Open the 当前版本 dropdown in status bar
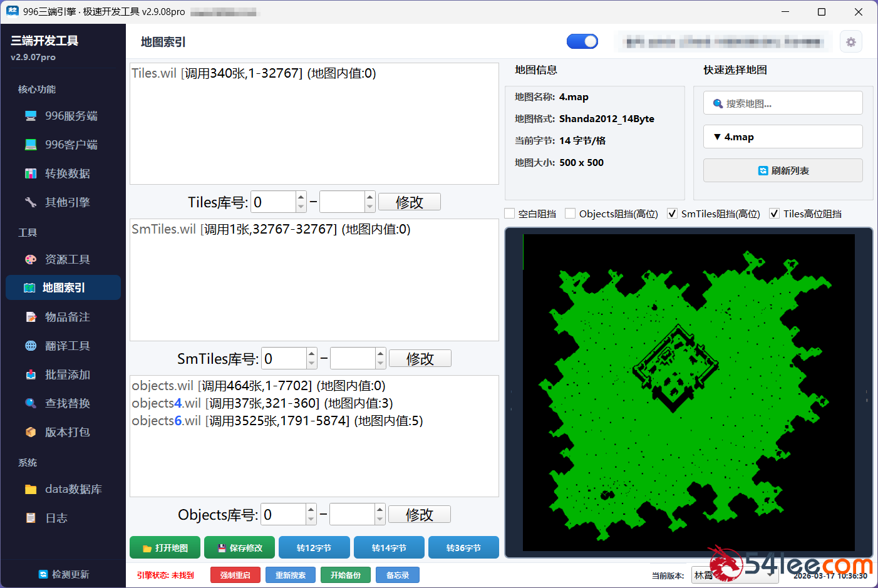Image resolution: width=878 pixels, height=588 pixels. [734, 575]
